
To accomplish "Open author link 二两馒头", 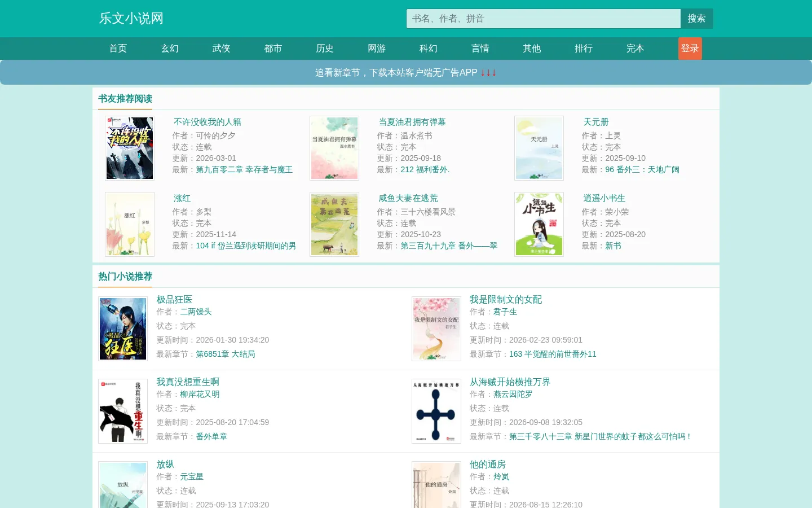I will pos(196,312).
